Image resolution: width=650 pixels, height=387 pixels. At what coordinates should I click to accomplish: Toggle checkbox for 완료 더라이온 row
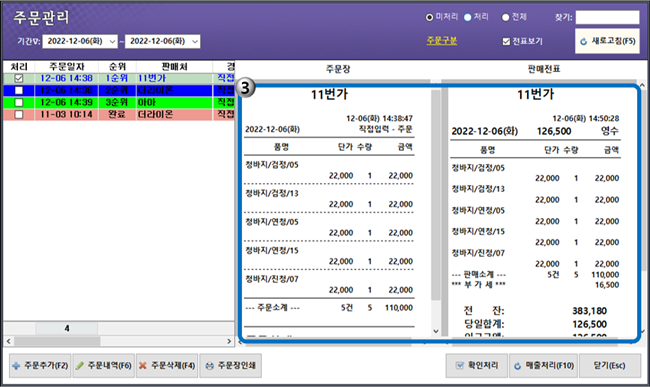[x=19, y=114]
